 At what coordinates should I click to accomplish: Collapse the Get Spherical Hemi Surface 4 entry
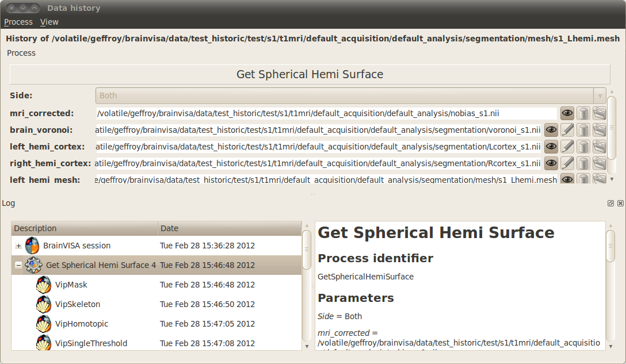pos(18,265)
